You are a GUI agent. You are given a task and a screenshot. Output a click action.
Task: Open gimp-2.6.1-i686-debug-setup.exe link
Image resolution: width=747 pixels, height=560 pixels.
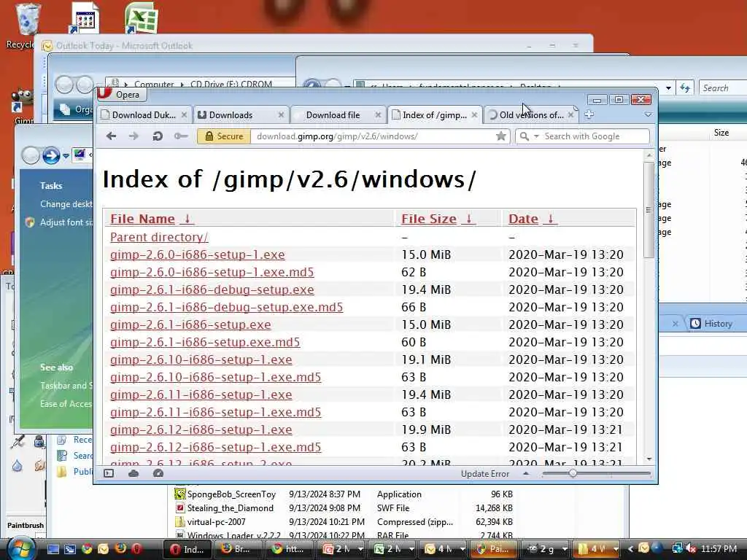pos(212,289)
